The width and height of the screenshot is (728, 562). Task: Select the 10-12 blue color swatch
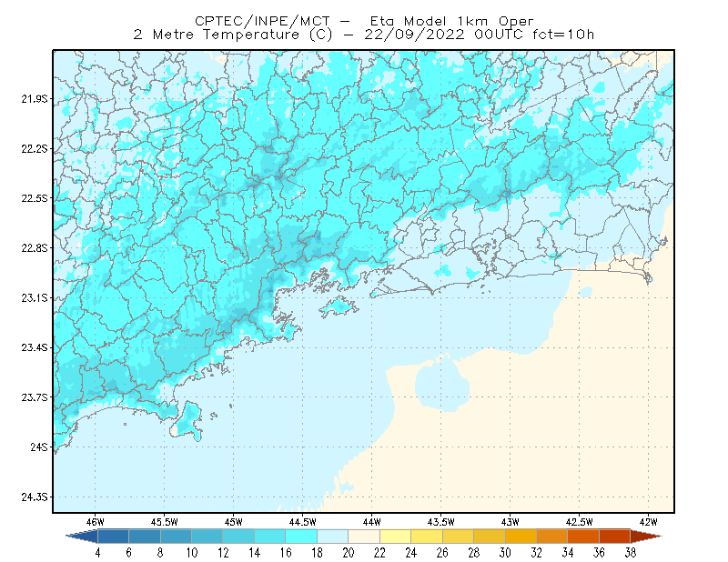coord(207,537)
